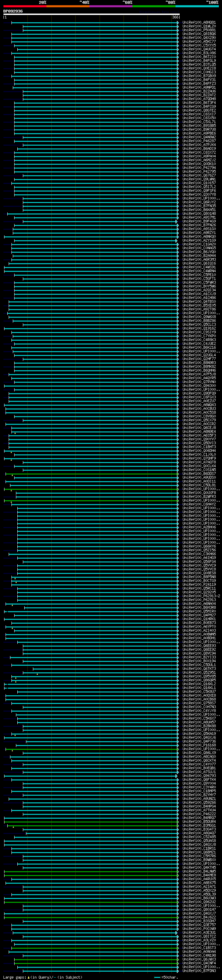Select label UniRef100_C6FGX3
The width and height of the screenshot is (222, 980).
[199, 397]
